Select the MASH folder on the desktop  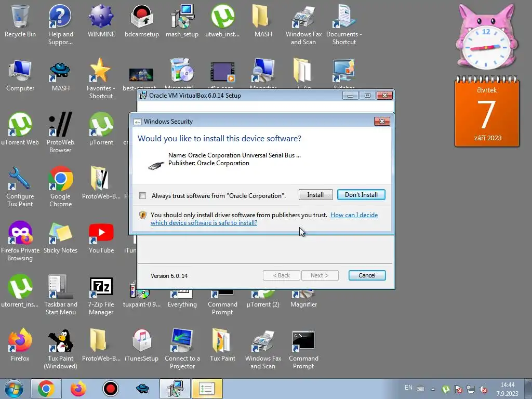point(263,21)
